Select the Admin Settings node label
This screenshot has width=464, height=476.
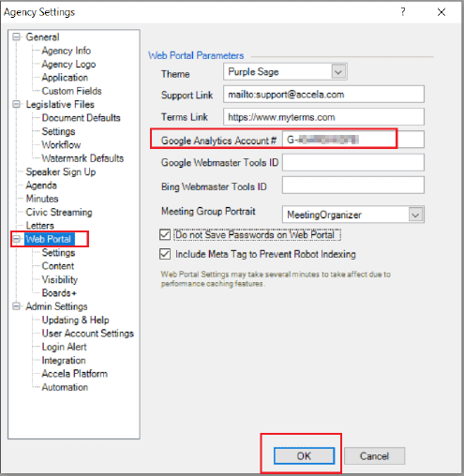[x=56, y=306]
